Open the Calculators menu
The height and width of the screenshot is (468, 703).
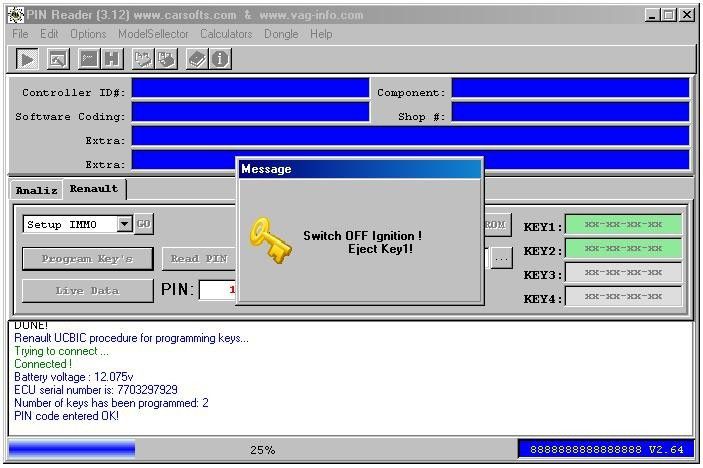pyautogui.click(x=226, y=34)
